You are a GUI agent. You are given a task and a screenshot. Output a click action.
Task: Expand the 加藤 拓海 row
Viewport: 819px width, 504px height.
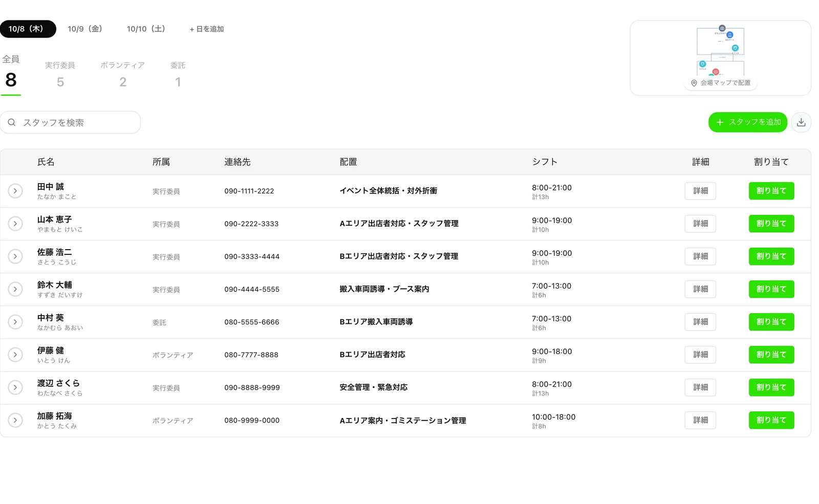[x=15, y=420]
